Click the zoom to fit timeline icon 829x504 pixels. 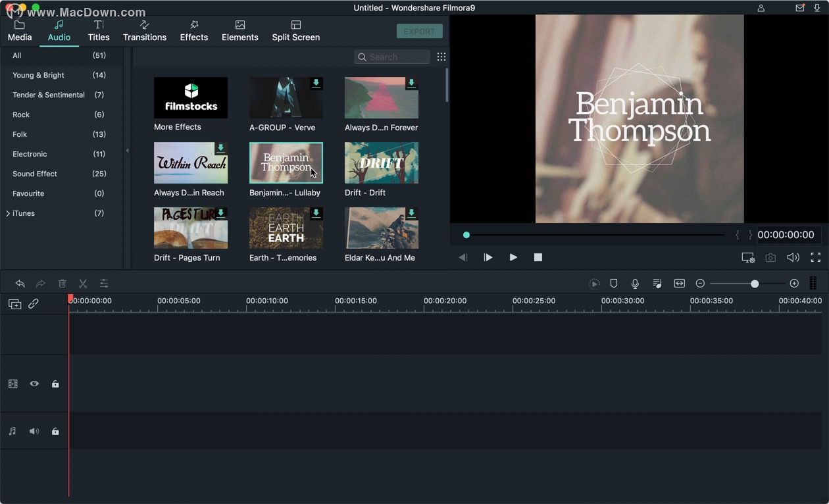[x=680, y=284]
